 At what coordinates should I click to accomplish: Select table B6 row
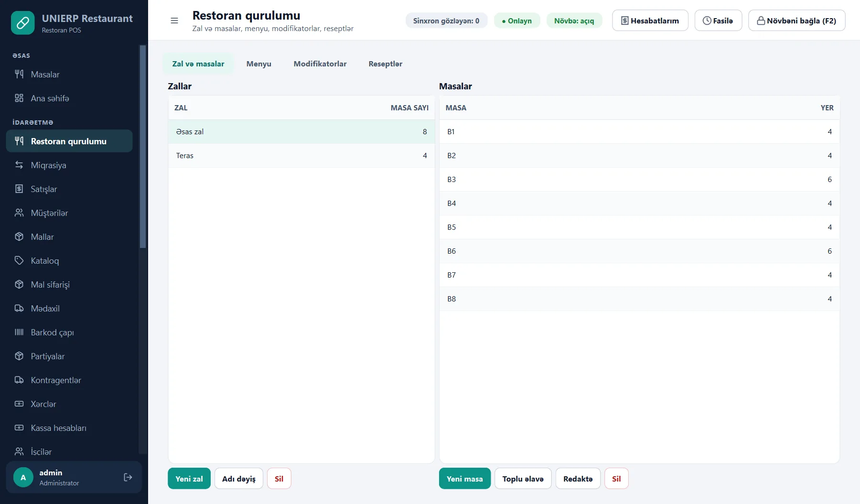[639, 251]
